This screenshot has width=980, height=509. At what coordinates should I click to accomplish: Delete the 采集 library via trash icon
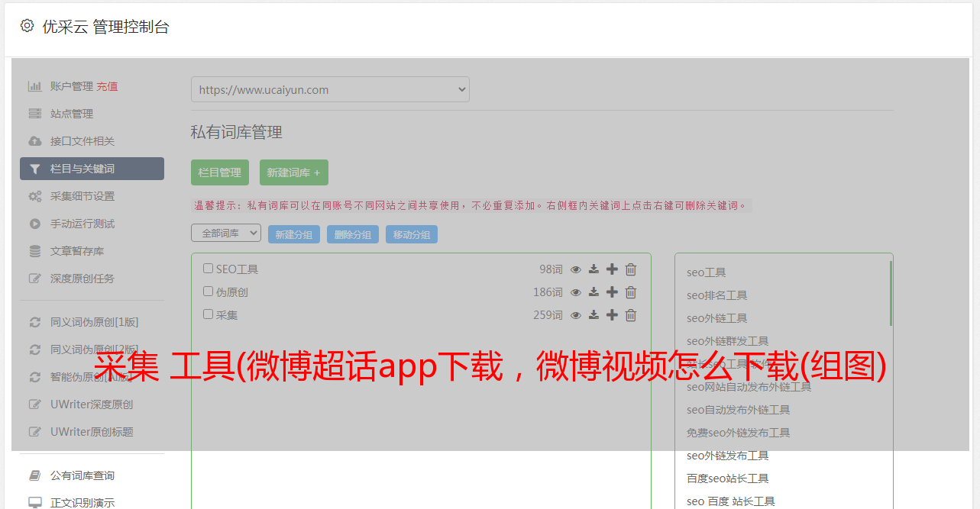click(x=631, y=315)
